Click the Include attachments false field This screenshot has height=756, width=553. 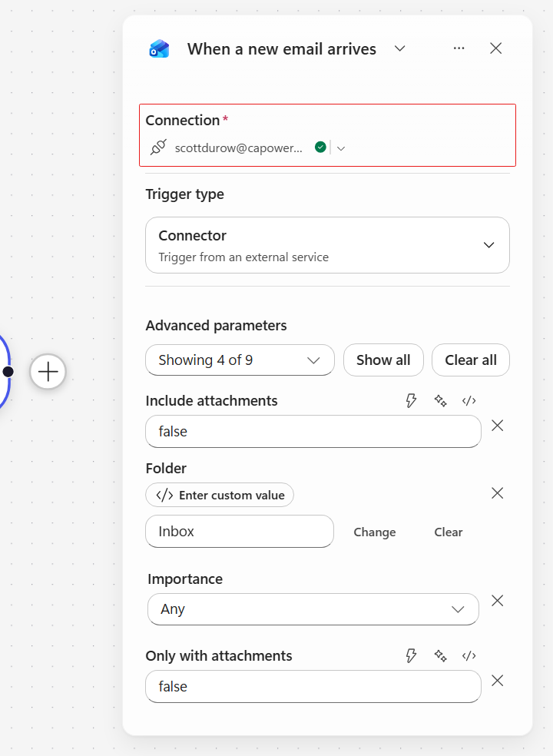click(313, 432)
